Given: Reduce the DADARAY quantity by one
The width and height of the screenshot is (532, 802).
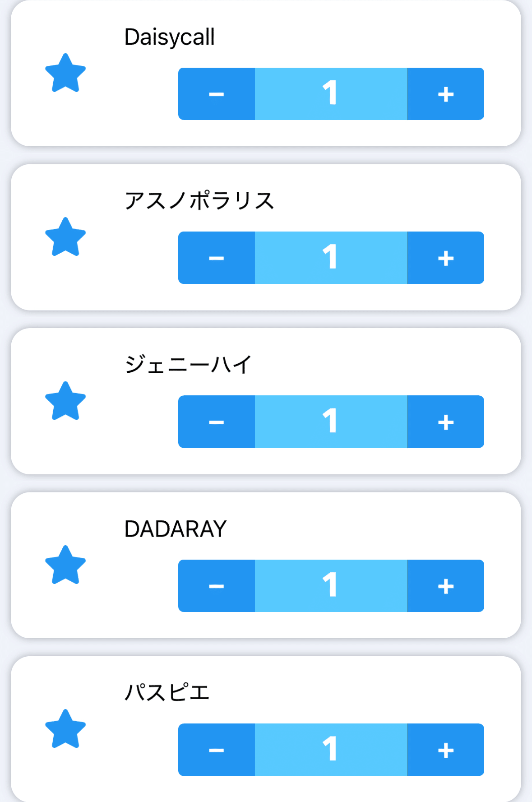Looking at the screenshot, I should point(217,586).
